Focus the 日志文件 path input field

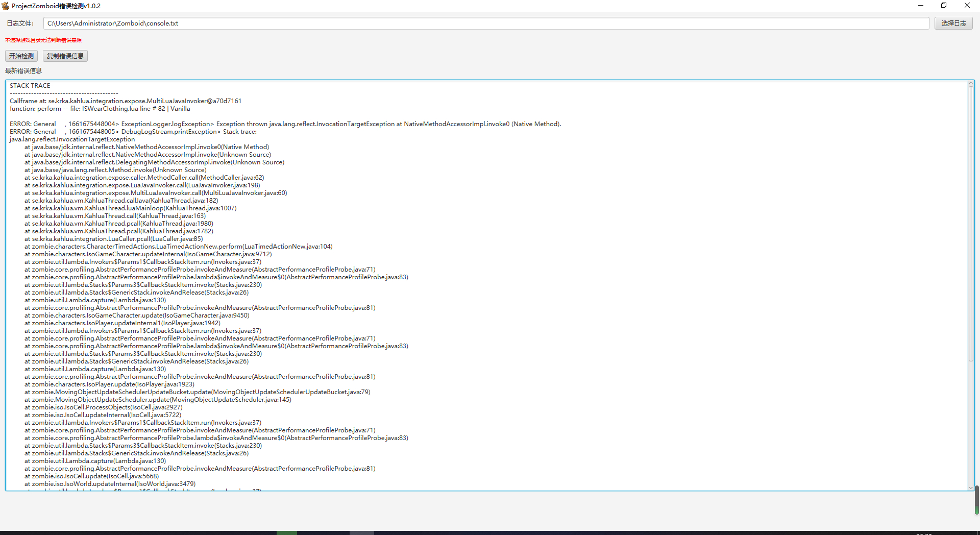point(486,23)
